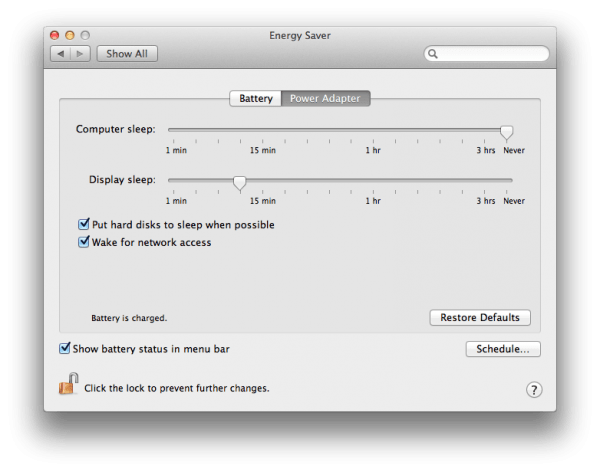This screenshot has height=472, width=600.
Task: Switch to the Battery tab
Action: [254, 99]
